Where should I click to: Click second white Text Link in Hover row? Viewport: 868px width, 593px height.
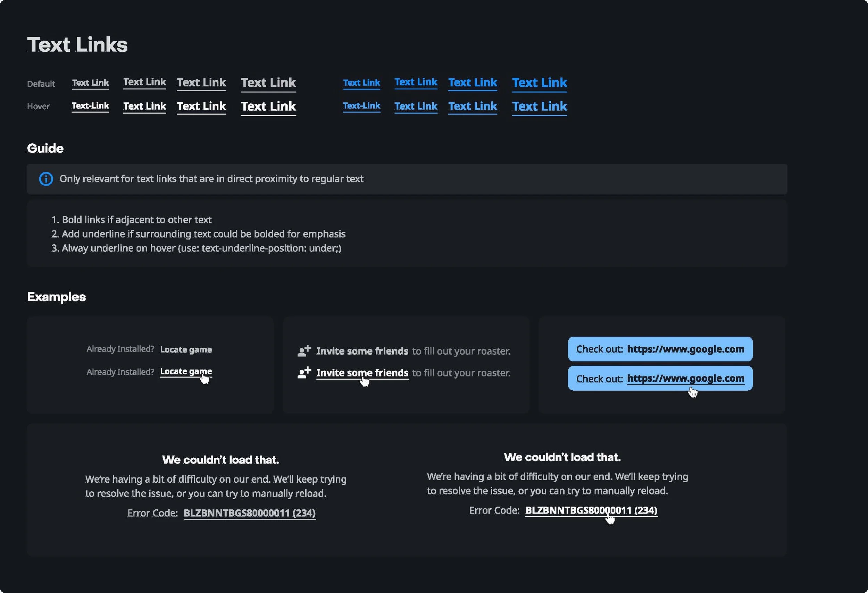pos(144,107)
